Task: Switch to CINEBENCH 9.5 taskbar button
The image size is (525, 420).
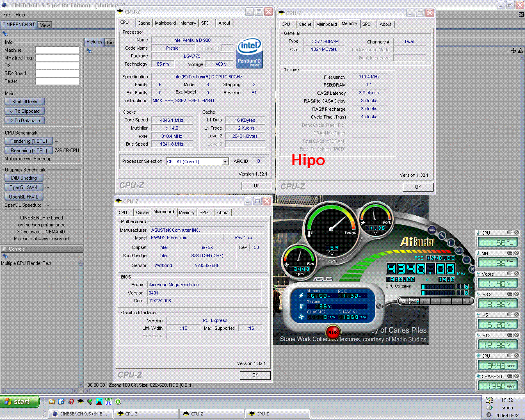Action: click(81, 414)
